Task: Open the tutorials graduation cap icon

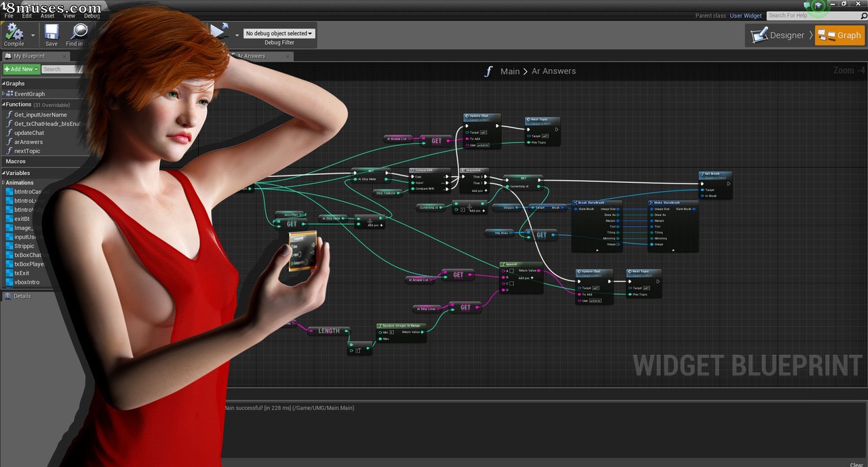Action: 818,5
